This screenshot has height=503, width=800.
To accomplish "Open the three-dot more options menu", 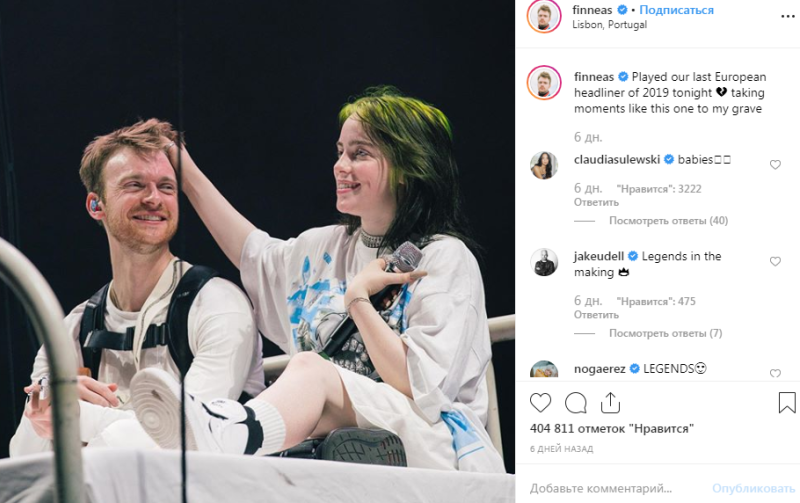I will tap(788, 17).
